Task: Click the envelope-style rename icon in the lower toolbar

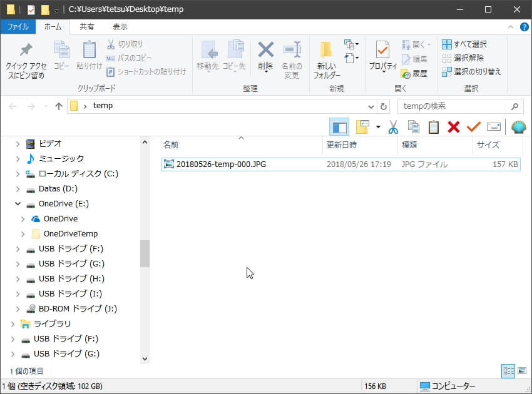Action: coord(494,128)
